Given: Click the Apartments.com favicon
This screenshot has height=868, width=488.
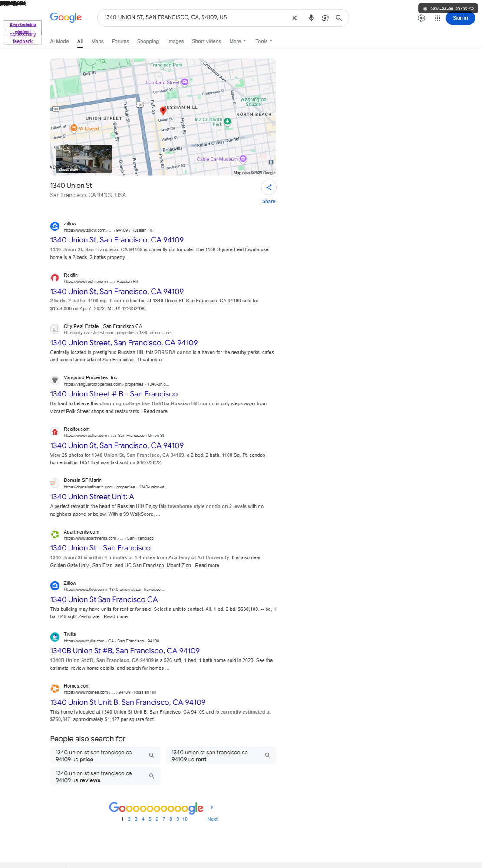Looking at the screenshot, I should (x=55, y=534).
